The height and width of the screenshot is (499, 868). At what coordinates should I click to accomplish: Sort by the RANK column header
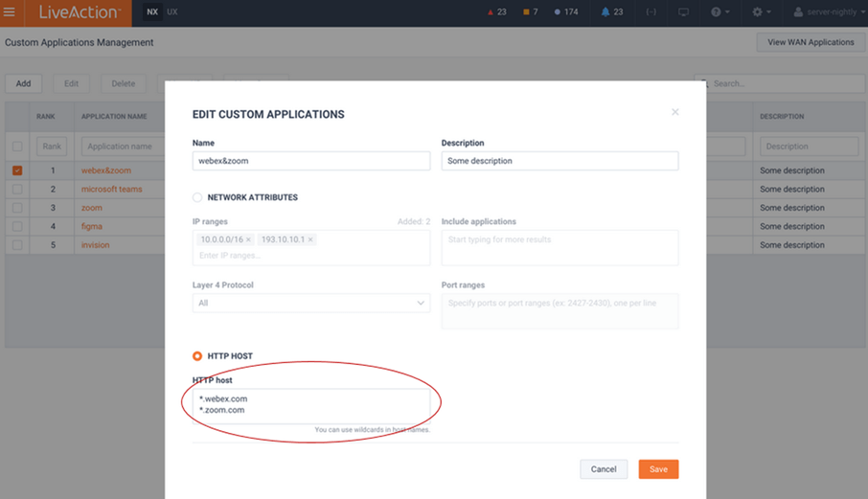[x=46, y=117]
